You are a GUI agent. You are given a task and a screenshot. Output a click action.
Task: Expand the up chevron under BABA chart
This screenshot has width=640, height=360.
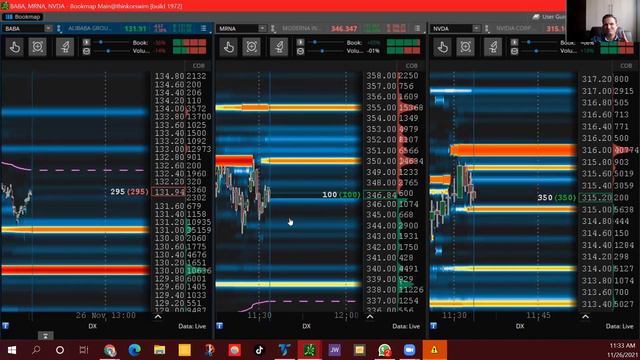[x=158, y=316]
